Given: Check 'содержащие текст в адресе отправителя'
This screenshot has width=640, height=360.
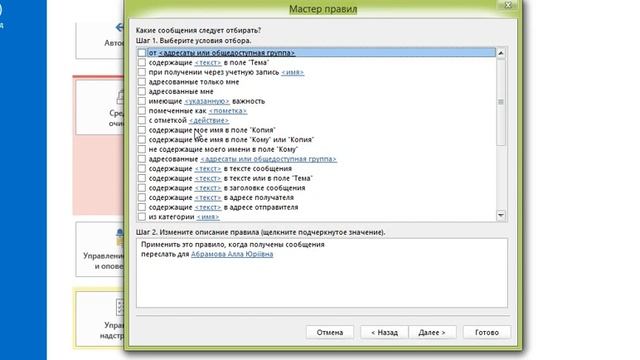Looking at the screenshot, I should click(x=142, y=207).
